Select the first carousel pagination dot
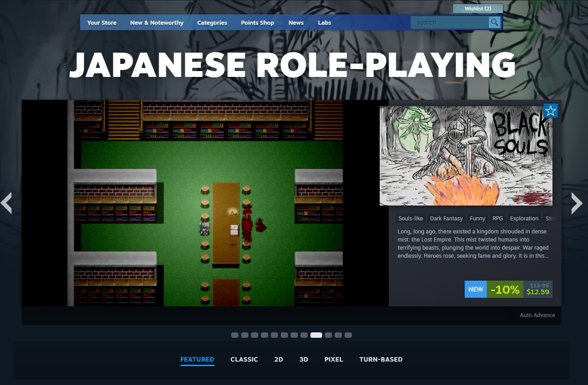Image resolution: width=588 pixels, height=385 pixels. point(235,335)
